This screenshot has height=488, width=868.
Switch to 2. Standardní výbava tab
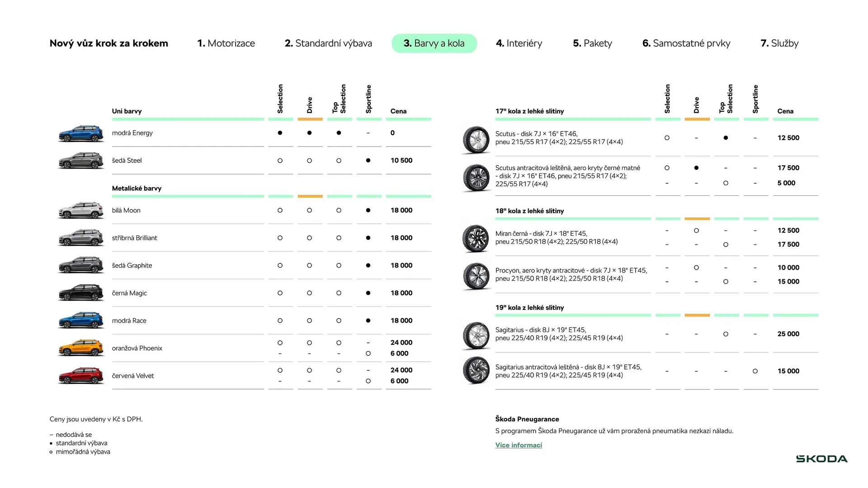(x=328, y=43)
